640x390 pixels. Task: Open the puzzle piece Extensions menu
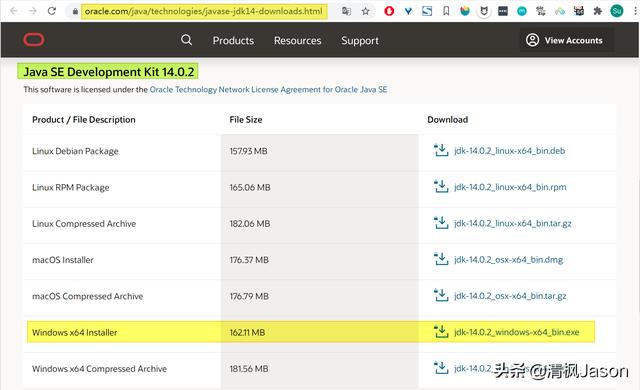click(x=598, y=11)
